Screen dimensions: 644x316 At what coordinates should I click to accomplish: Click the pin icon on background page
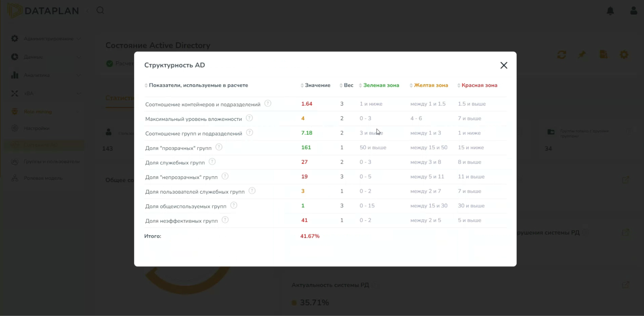click(x=582, y=55)
